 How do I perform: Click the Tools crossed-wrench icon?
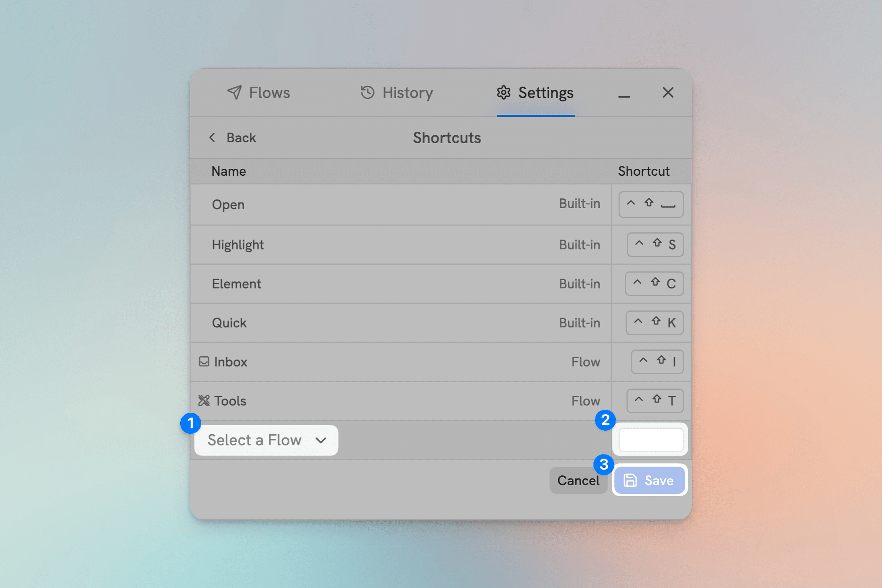coord(204,401)
